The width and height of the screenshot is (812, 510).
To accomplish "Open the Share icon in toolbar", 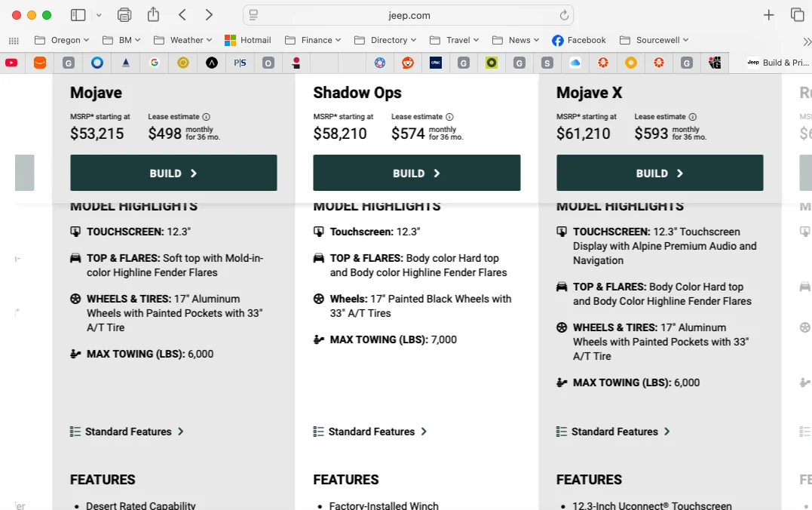I will (x=153, y=14).
